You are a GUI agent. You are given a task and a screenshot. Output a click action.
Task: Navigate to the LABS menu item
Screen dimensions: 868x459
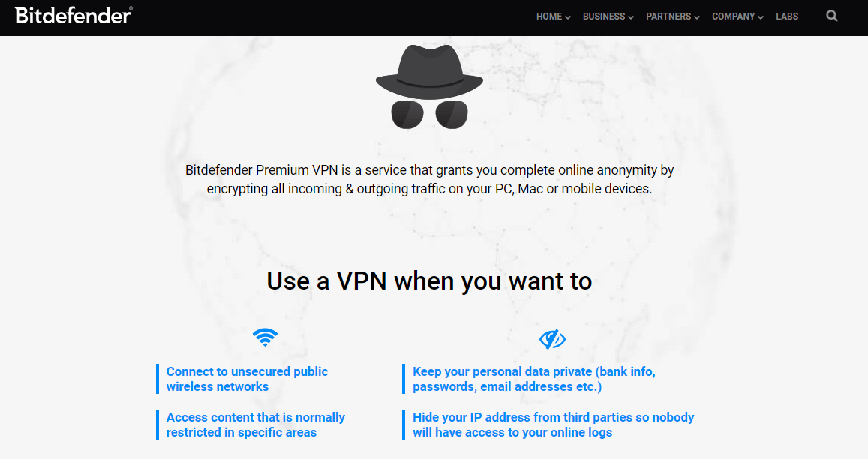point(787,16)
